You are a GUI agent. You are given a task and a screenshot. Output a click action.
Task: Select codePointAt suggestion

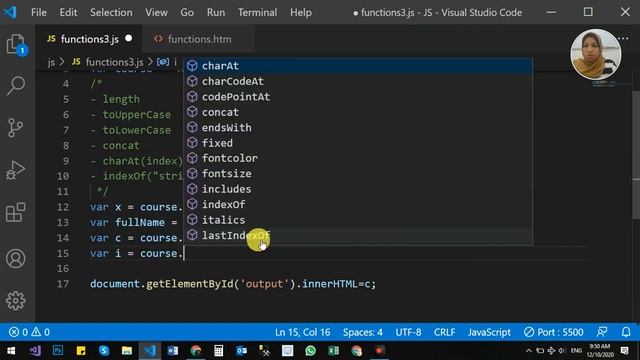point(358,97)
